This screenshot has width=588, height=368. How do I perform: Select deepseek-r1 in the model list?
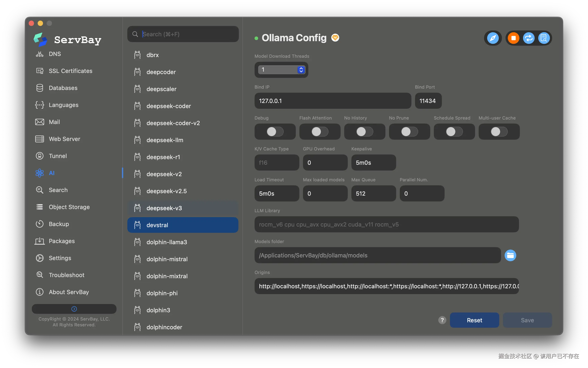[163, 157]
